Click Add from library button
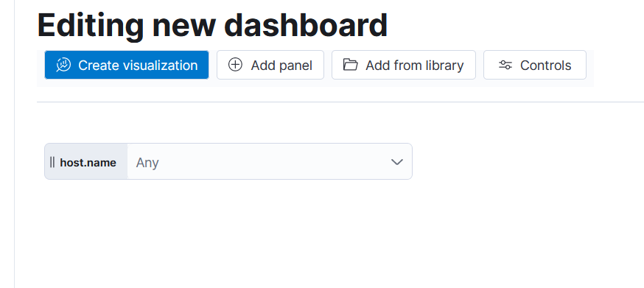The width and height of the screenshot is (644, 288). point(404,65)
